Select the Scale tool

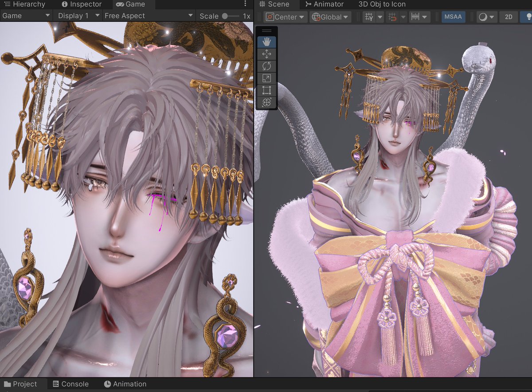tap(266, 78)
